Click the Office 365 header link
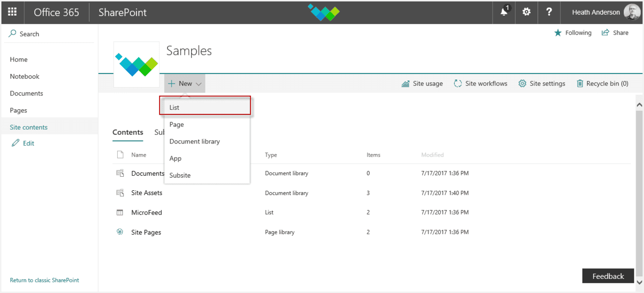 coord(56,12)
